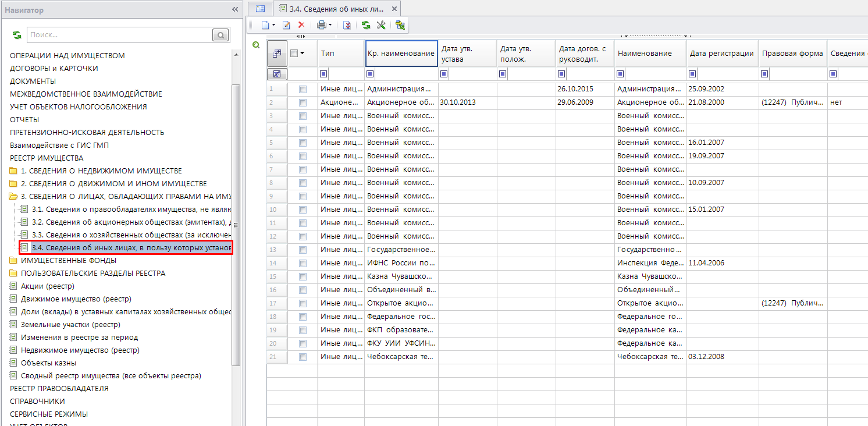Close the 3.4. Сведения об иных лиц tab

tap(394, 9)
